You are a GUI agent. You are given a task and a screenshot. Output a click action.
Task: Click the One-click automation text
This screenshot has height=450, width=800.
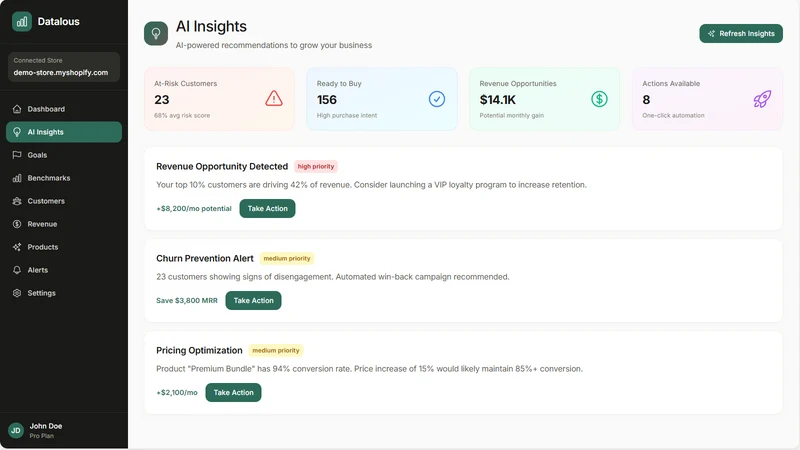[x=673, y=115]
